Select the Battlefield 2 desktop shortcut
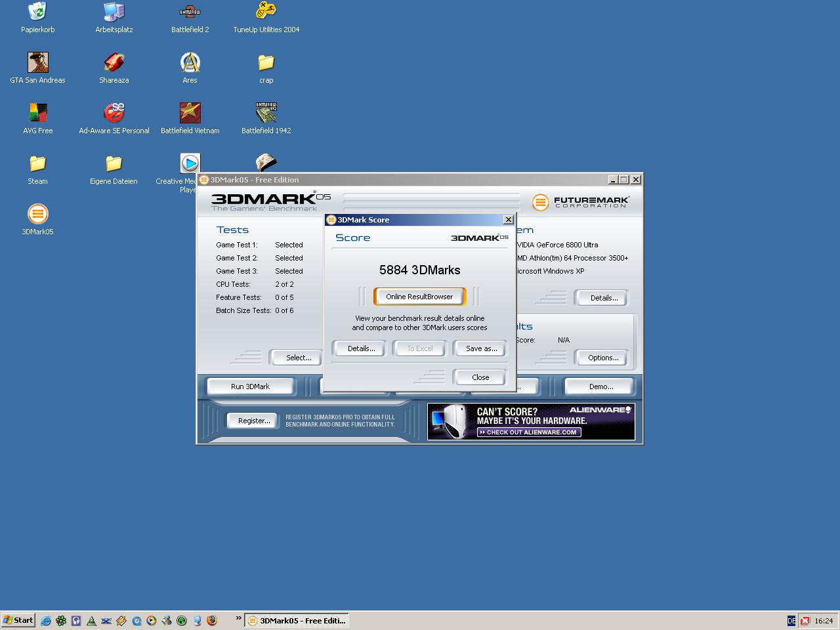 (x=190, y=18)
